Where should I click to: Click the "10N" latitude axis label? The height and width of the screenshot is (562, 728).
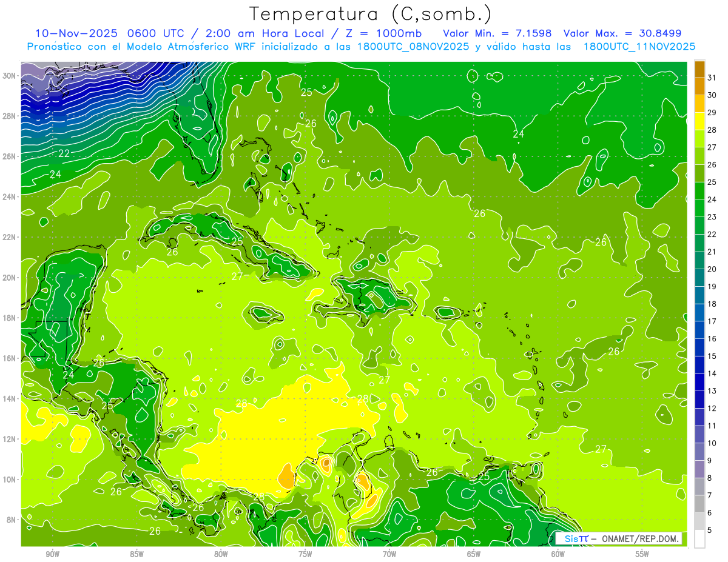pos(10,479)
